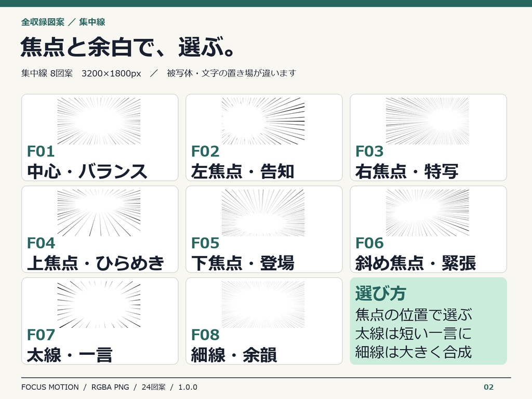Click the breadcrumb 全収録図案
Screen dimensions: 532x399
[x=43, y=22]
